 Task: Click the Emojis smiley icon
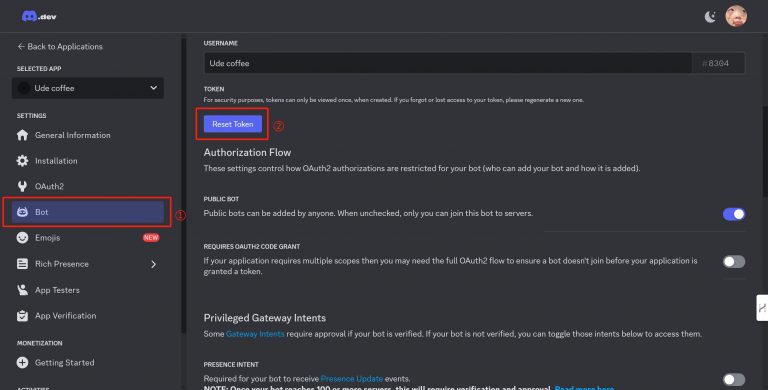click(x=23, y=238)
